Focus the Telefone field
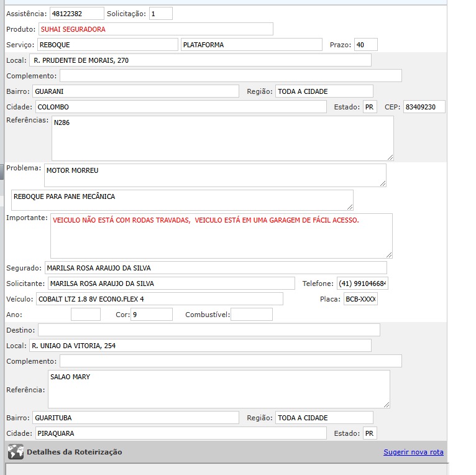Screen dimensions: 476x475 click(362, 284)
